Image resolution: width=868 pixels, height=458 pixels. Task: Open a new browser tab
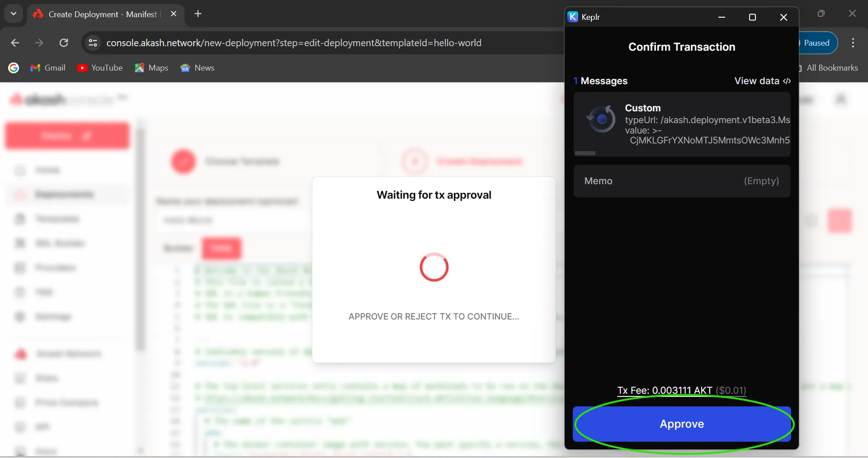[x=198, y=14]
